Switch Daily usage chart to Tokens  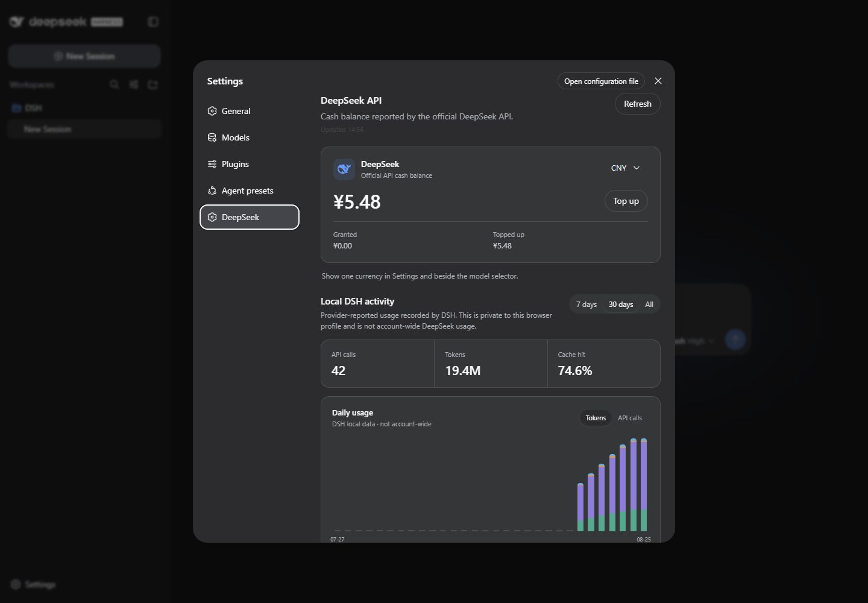click(x=596, y=418)
